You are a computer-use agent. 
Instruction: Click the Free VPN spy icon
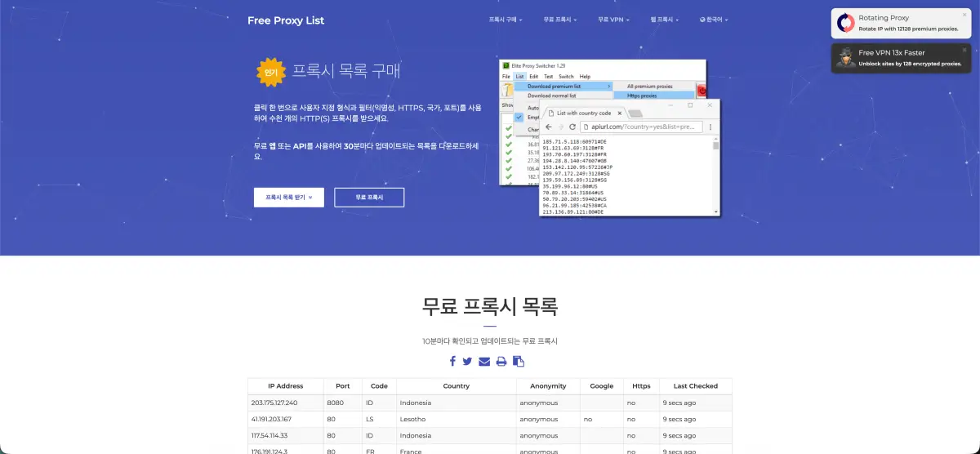coord(846,58)
